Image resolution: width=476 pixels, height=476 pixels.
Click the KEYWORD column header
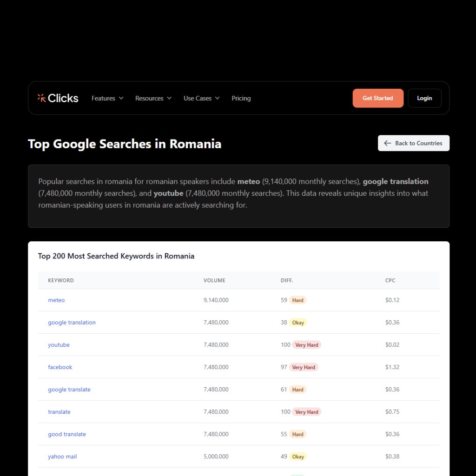[x=60, y=280]
